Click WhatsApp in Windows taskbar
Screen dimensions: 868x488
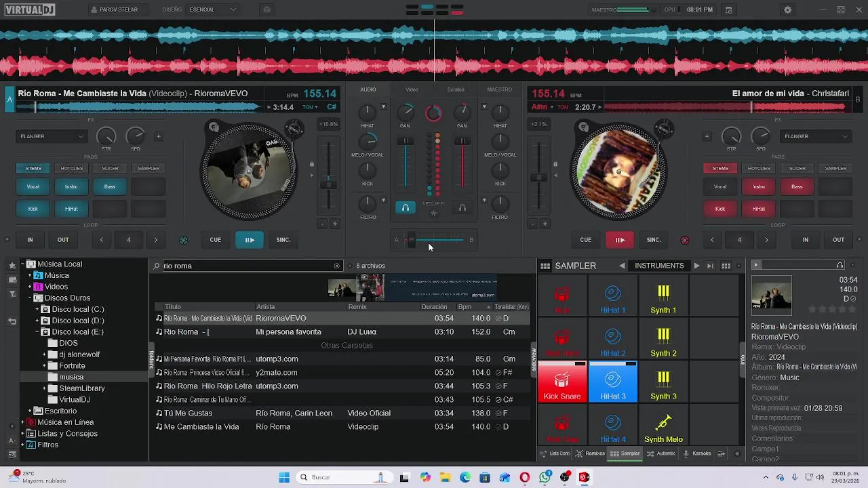546,477
